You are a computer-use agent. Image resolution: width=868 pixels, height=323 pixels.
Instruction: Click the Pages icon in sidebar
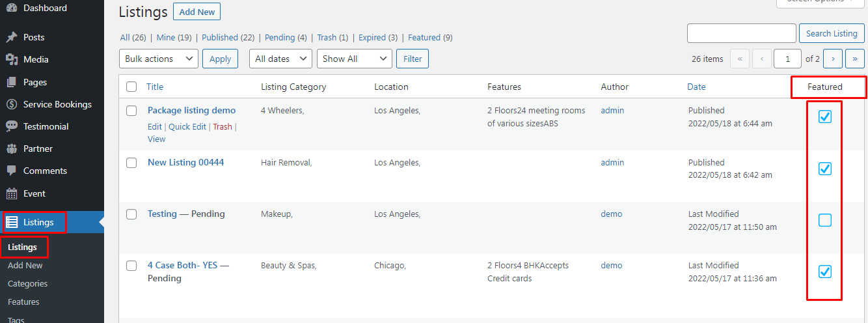[x=12, y=82]
